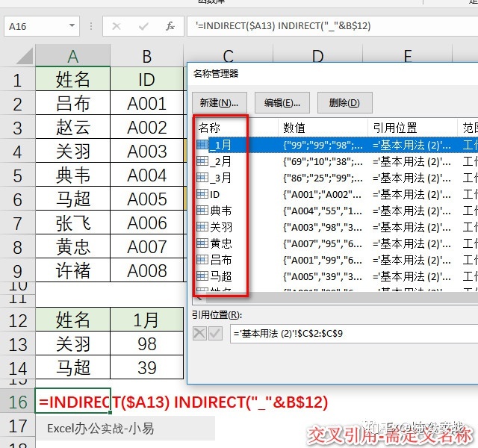
Task: Click the formula bar options dots
Action: click(x=91, y=26)
